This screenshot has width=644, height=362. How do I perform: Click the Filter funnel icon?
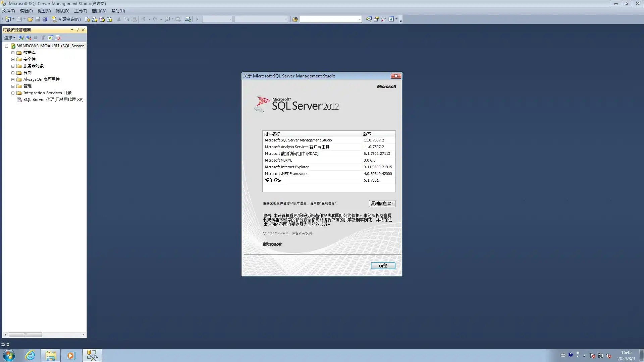pos(43,38)
